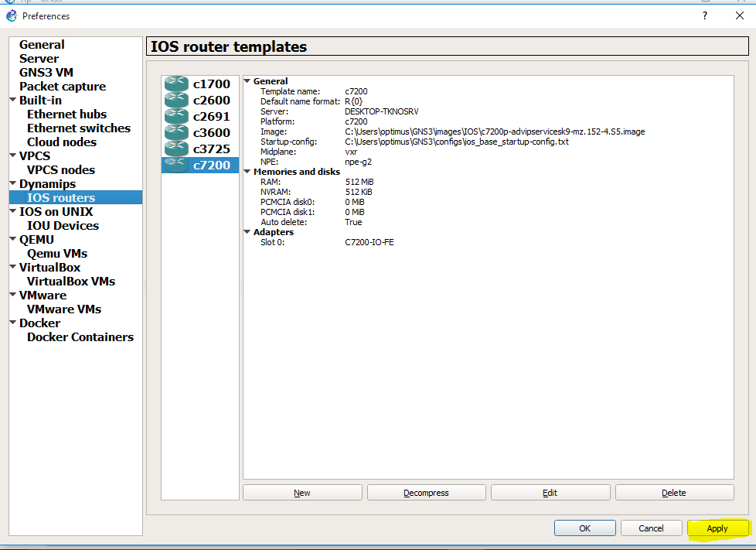The width and height of the screenshot is (756, 550).
Task: Select the c1700 router icon
Action: pos(176,84)
